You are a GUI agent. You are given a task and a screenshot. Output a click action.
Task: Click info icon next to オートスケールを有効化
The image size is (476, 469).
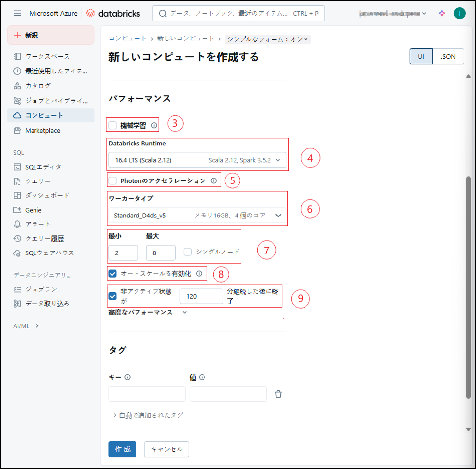click(199, 273)
